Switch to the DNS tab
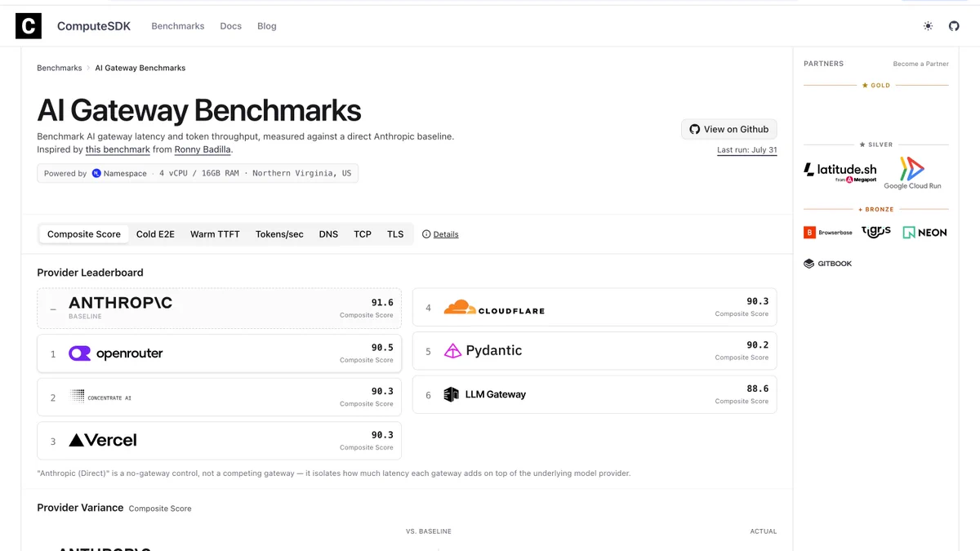This screenshot has width=980, height=551. [328, 234]
